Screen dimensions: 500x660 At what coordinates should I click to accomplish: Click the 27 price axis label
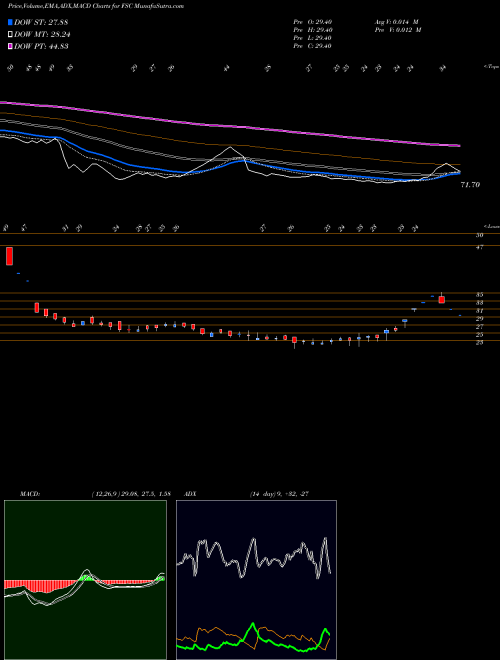point(479,327)
